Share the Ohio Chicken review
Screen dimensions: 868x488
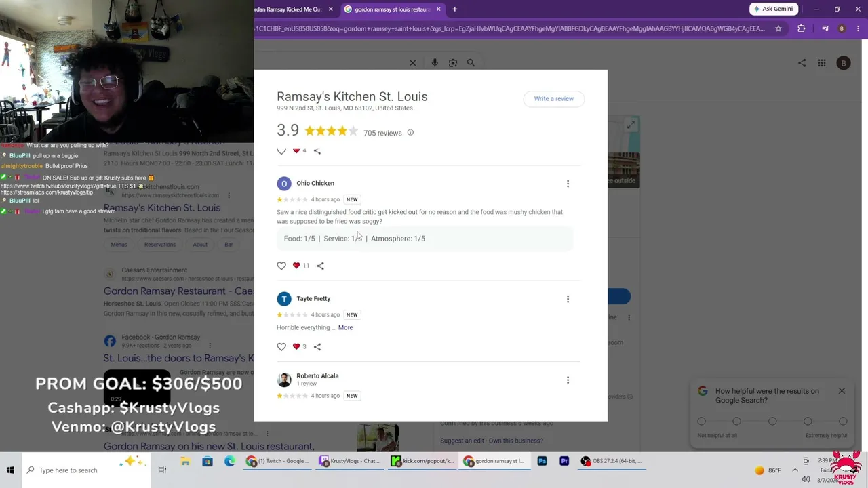(x=321, y=266)
